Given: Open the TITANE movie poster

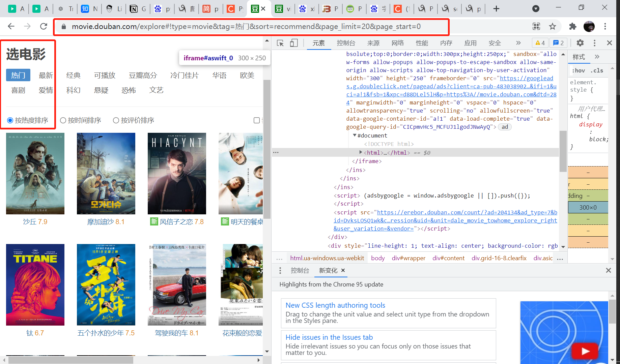Looking at the screenshot, I should pos(35,285).
